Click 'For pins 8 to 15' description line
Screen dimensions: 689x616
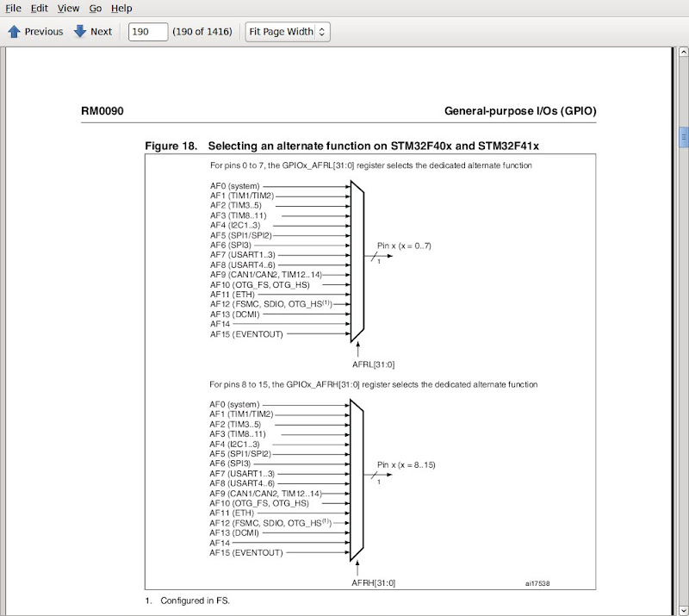point(374,384)
